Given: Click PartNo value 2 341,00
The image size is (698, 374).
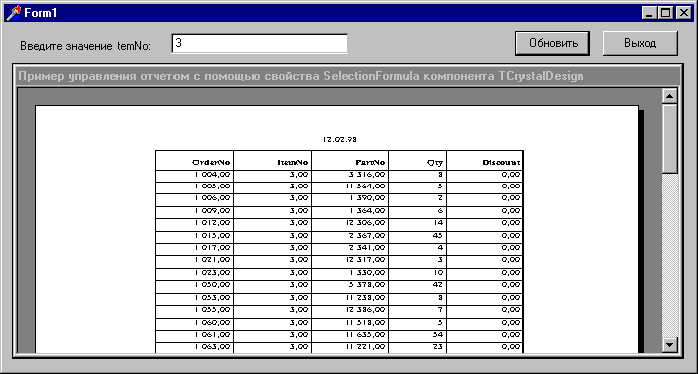Looking at the screenshot, I should coord(368,247).
